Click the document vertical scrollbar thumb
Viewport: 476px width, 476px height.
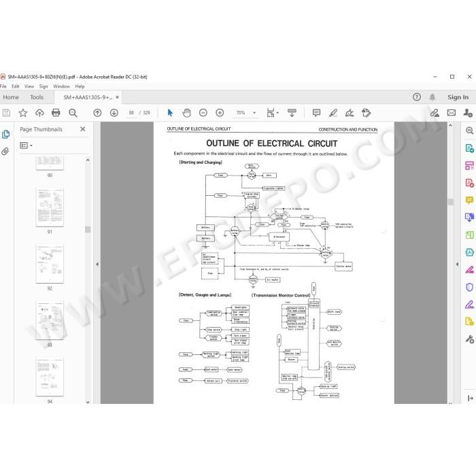click(x=450, y=202)
